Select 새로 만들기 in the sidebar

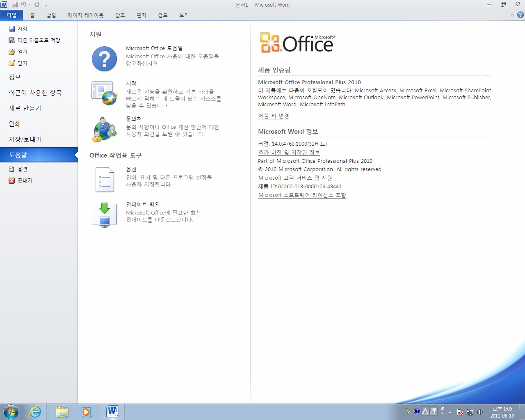pyautogui.click(x=25, y=108)
